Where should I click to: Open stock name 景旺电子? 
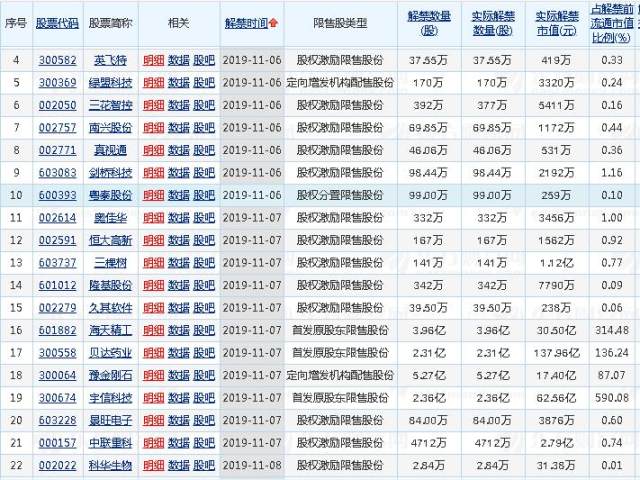111,420
